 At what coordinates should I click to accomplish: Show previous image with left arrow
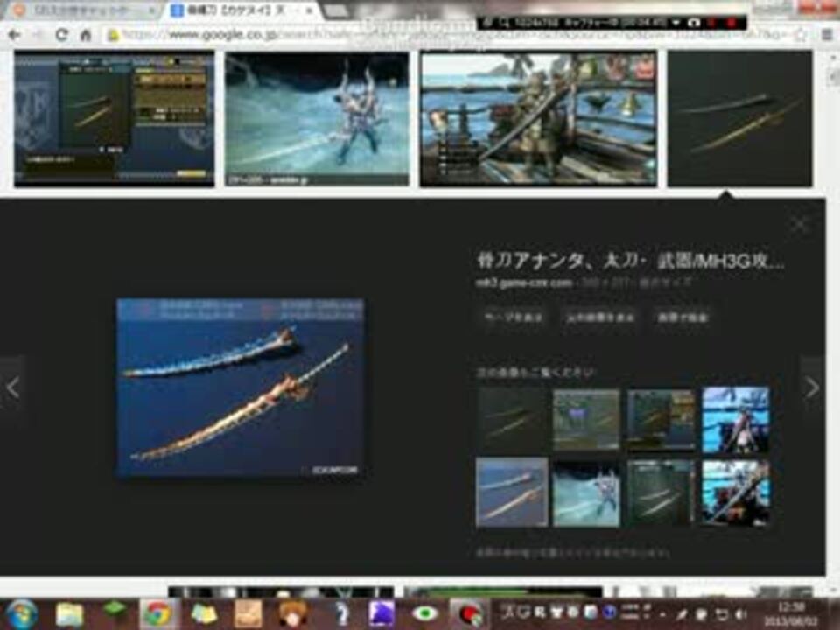[x=13, y=388]
